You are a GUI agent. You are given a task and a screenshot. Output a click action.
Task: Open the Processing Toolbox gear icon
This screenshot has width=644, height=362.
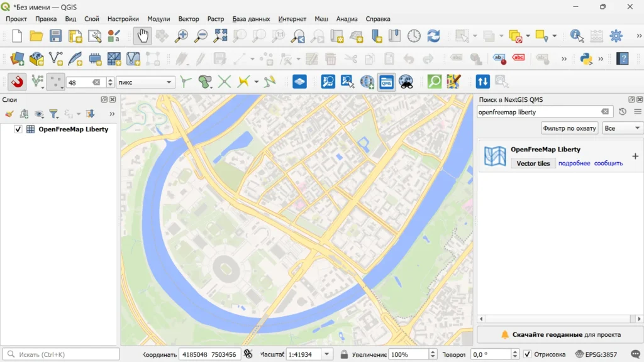coord(616,36)
